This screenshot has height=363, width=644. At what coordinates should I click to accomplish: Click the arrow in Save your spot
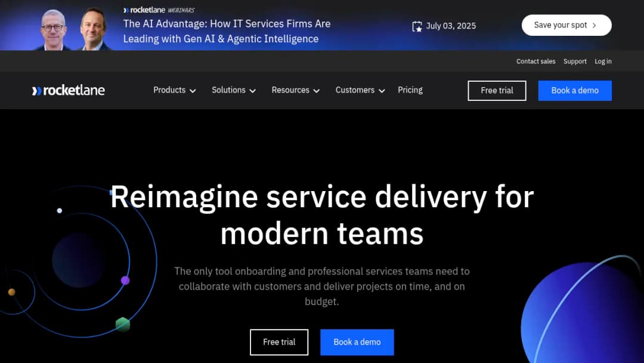tap(595, 26)
